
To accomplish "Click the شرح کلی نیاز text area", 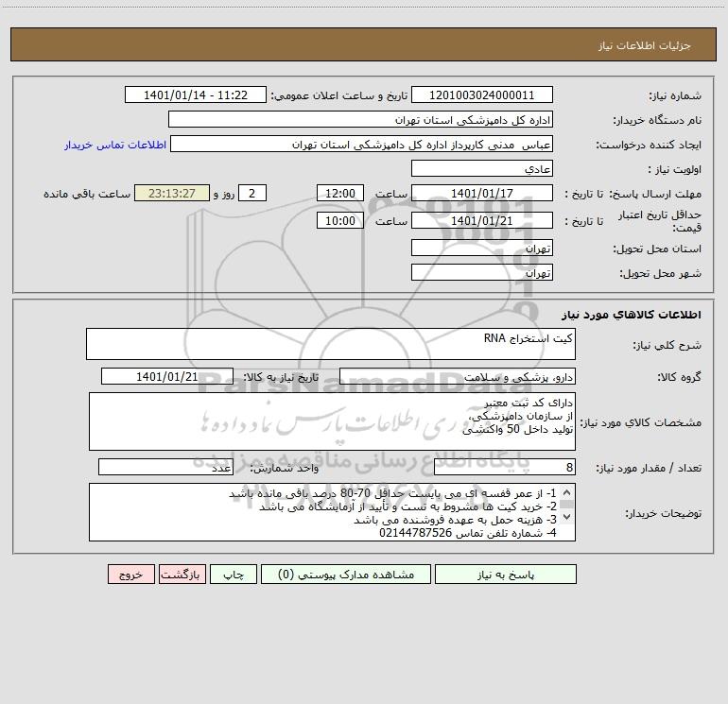I will [x=331, y=344].
